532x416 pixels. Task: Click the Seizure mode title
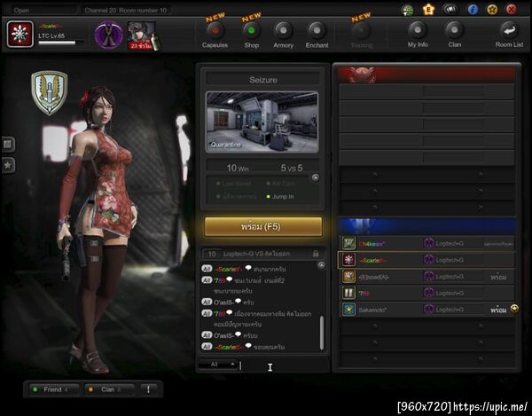point(263,80)
